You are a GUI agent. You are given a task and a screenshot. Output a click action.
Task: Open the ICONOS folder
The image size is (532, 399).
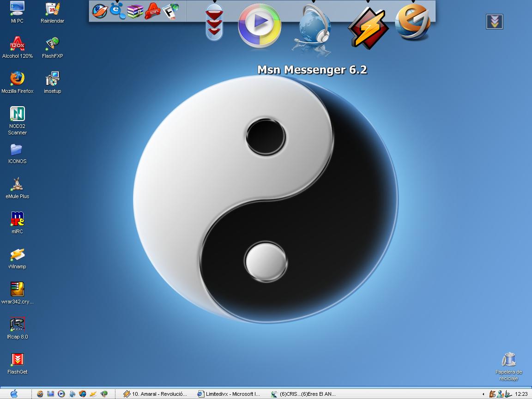[x=17, y=154]
